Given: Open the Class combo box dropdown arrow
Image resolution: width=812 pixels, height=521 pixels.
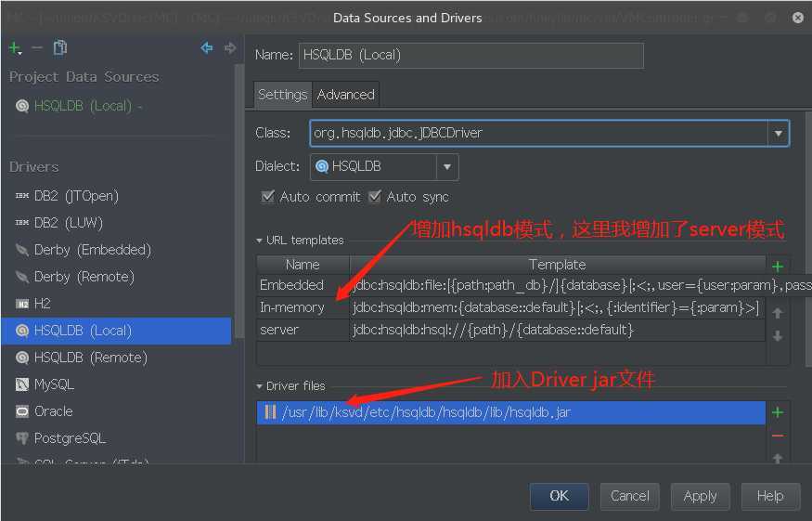Looking at the screenshot, I should (778, 133).
